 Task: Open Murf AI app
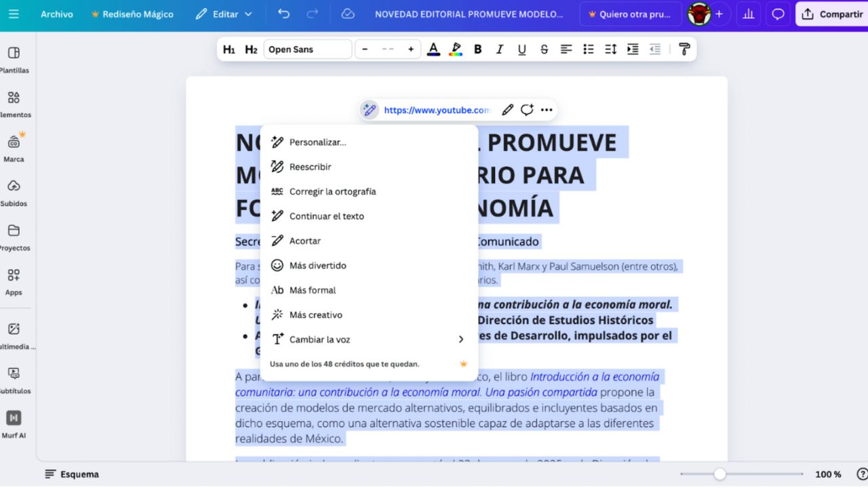(x=14, y=424)
